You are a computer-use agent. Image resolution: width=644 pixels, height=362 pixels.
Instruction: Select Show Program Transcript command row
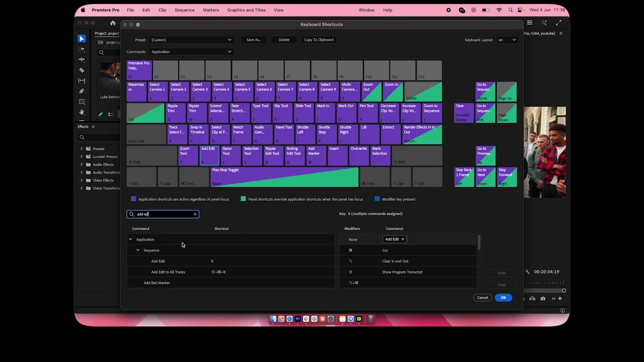pyautogui.click(x=408, y=272)
